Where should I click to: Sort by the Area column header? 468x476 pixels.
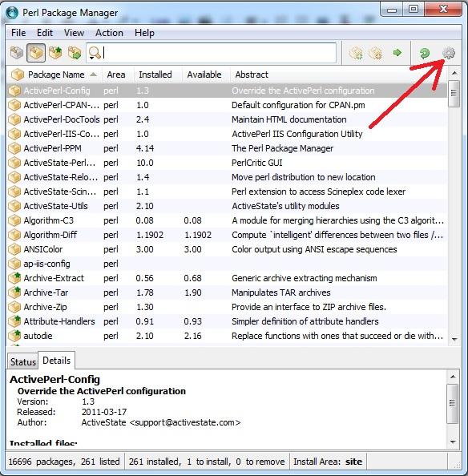click(x=117, y=75)
